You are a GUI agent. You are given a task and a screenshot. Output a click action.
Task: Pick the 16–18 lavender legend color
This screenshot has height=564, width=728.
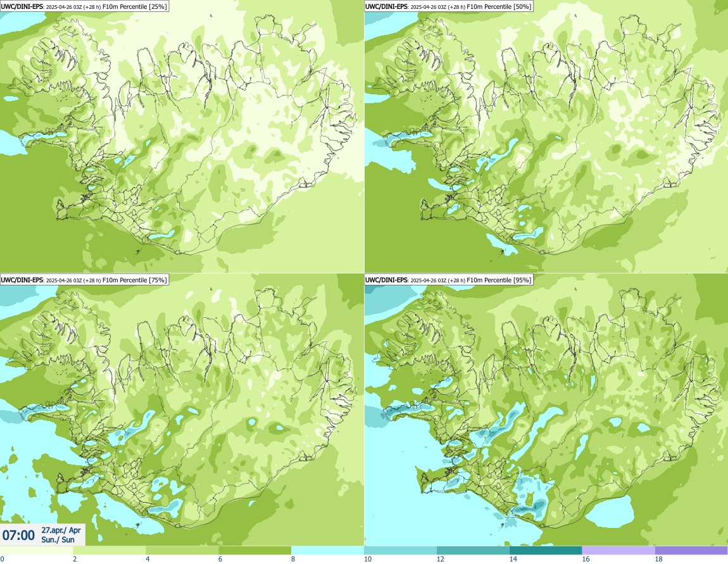619,550
